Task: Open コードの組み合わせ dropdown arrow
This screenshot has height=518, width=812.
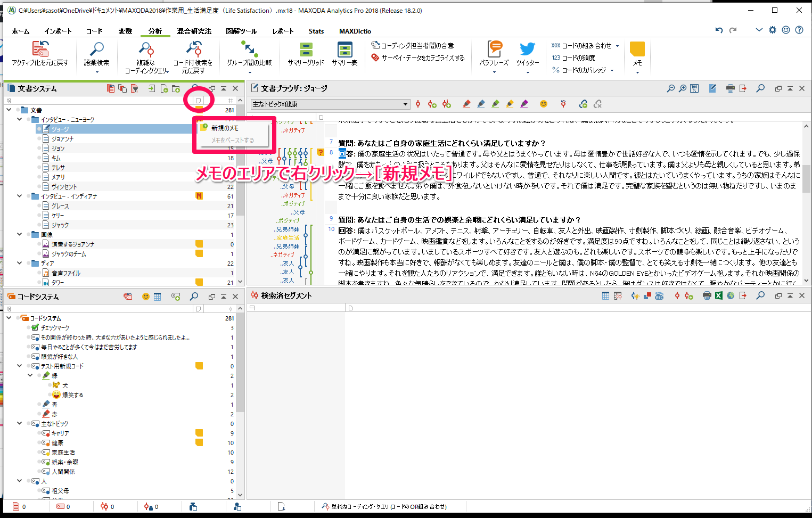Action: [x=618, y=46]
